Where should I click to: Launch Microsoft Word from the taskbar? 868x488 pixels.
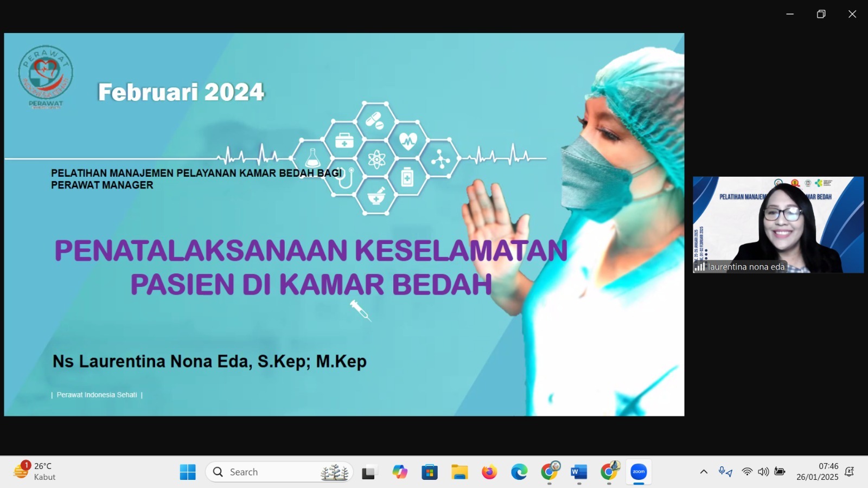(x=579, y=472)
